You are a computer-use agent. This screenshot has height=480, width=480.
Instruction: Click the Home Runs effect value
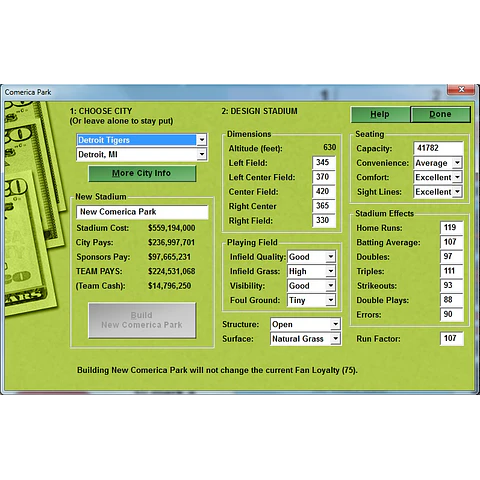(451, 228)
